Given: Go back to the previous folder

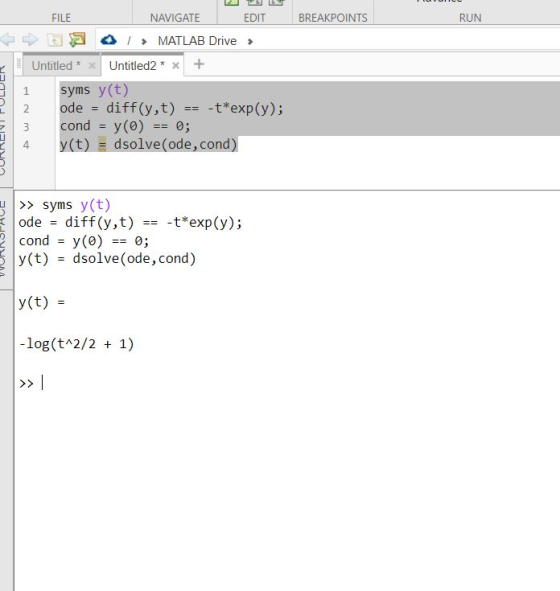Looking at the screenshot, I should (8, 40).
